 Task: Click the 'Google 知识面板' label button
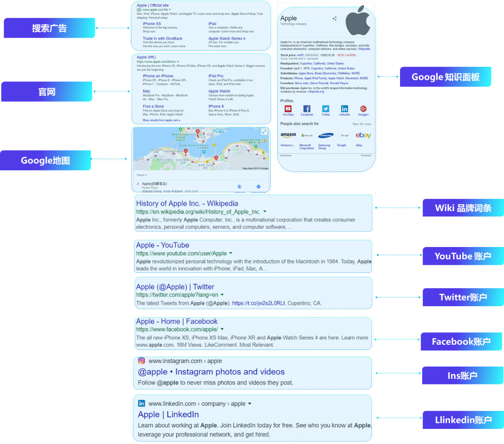[445, 77]
